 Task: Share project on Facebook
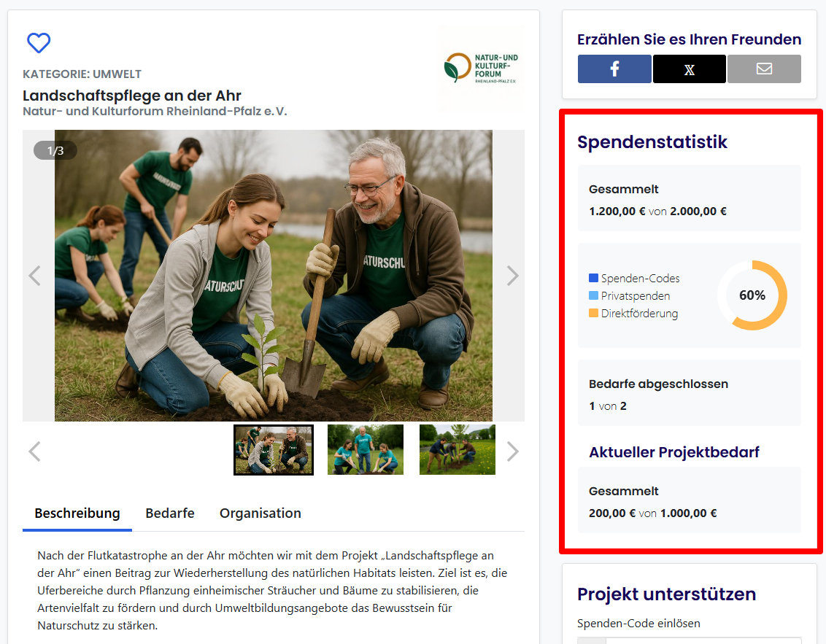pos(614,69)
